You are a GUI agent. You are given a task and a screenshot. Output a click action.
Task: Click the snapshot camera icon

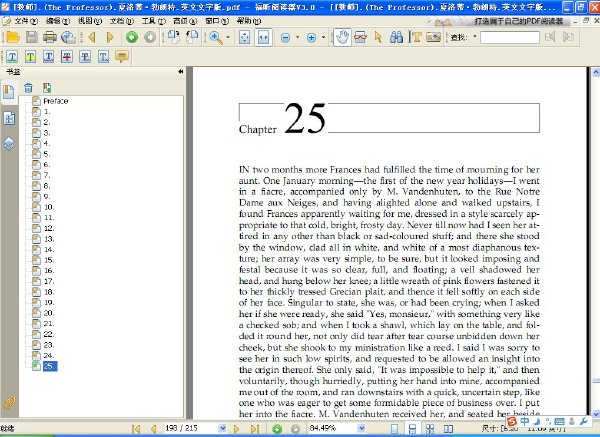point(434,37)
